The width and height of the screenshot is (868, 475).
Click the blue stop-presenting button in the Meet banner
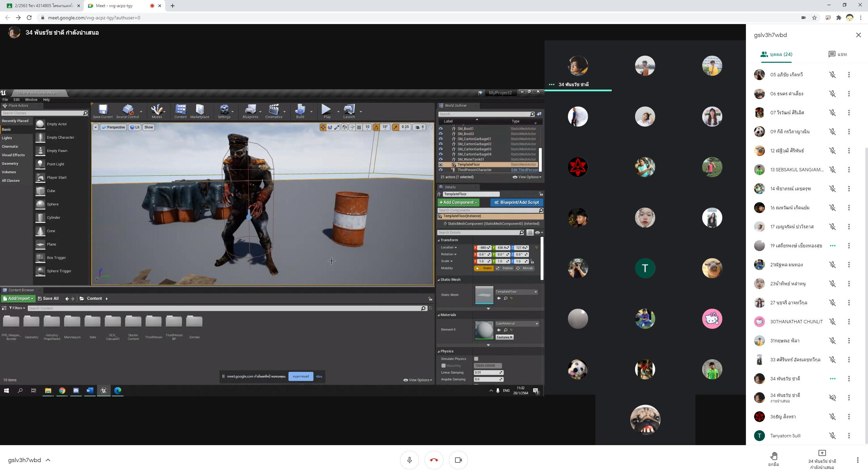(x=301, y=376)
